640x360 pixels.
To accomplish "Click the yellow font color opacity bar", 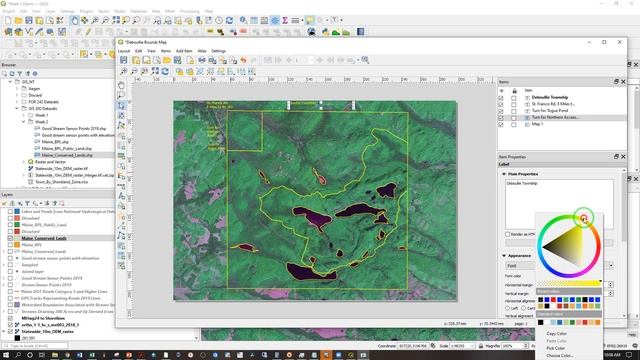I will point(569,283).
